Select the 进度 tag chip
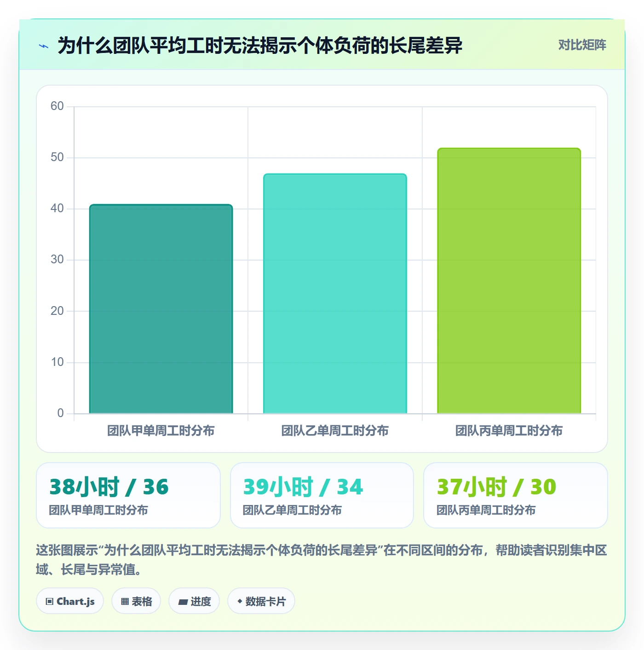The height and width of the screenshot is (650, 644). (x=194, y=601)
